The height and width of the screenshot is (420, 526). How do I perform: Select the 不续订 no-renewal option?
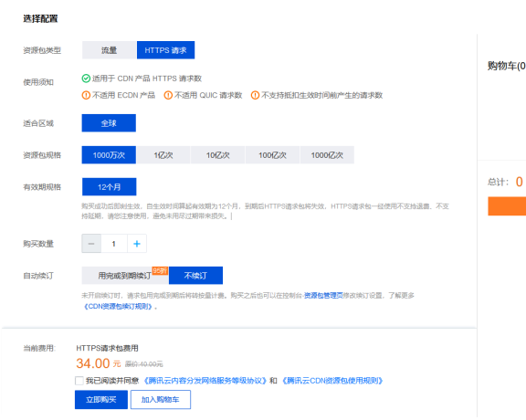195,276
